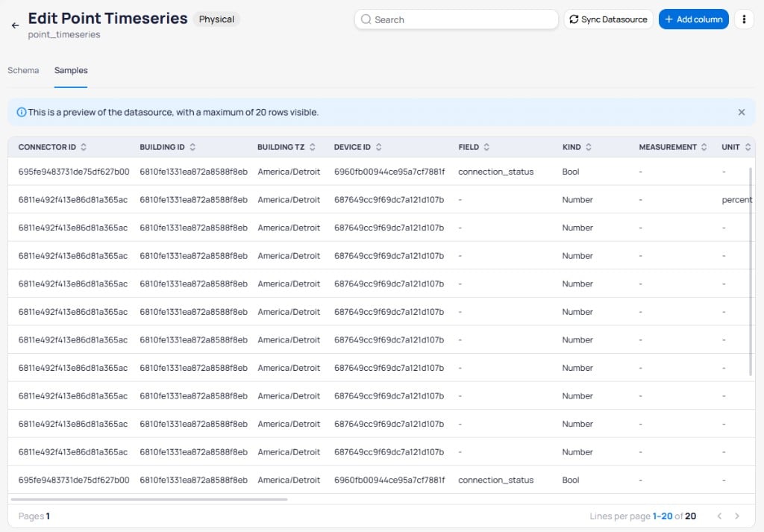Click the Pages 1 indicator

pos(34,516)
